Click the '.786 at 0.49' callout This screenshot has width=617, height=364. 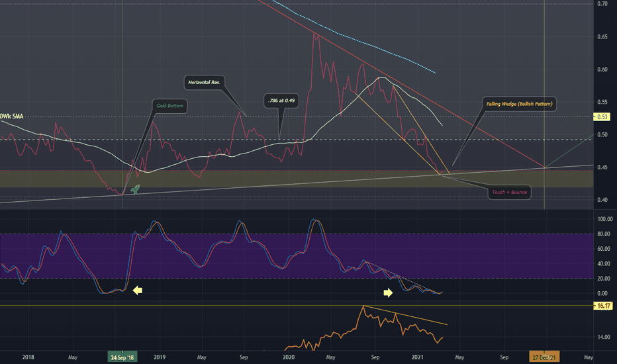(281, 101)
